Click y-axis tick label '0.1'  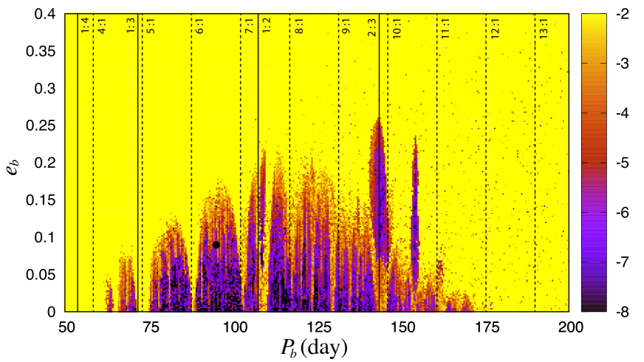coord(45,237)
